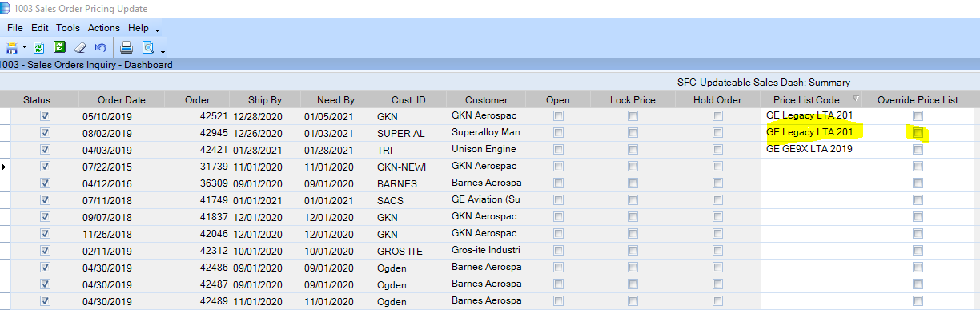The image size is (980, 314).
Task: Select order number 42521 cell
Action: pyautogui.click(x=213, y=116)
